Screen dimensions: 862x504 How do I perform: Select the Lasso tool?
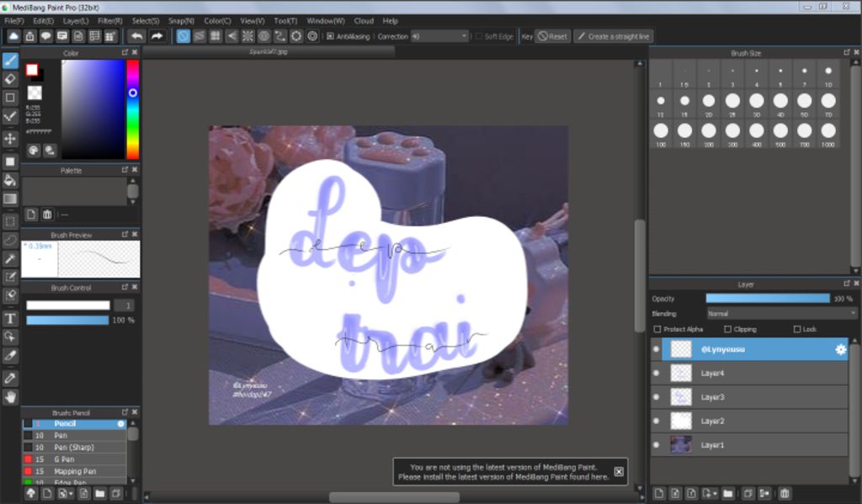[10, 240]
